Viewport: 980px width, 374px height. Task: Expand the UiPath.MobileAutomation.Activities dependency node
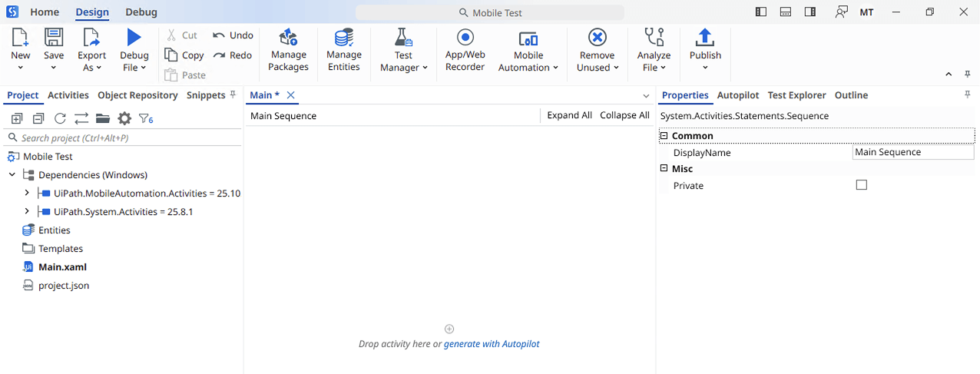tap(27, 194)
